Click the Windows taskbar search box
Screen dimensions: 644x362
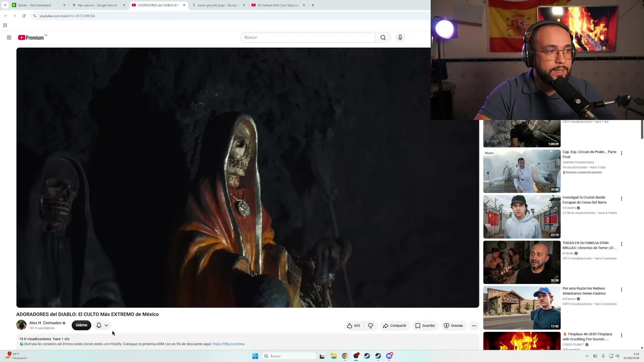289,356
